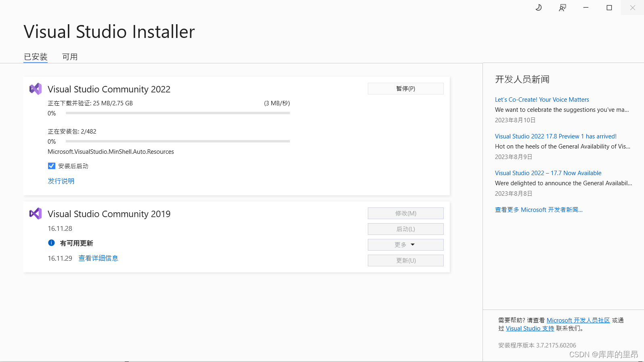Click 正在安装包: 2/482 status text

(x=72, y=132)
